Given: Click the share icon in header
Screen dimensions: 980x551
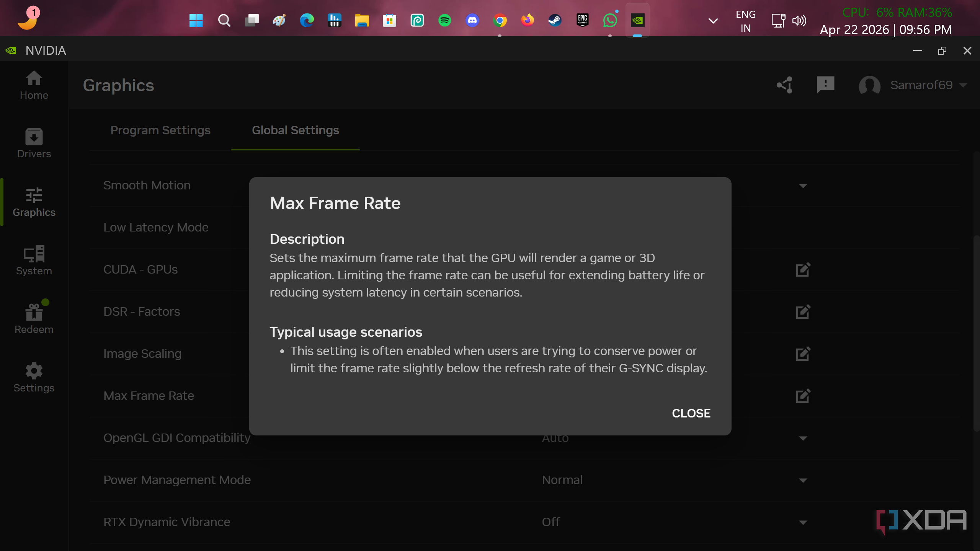Looking at the screenshot, I should (x=785, y=85).
